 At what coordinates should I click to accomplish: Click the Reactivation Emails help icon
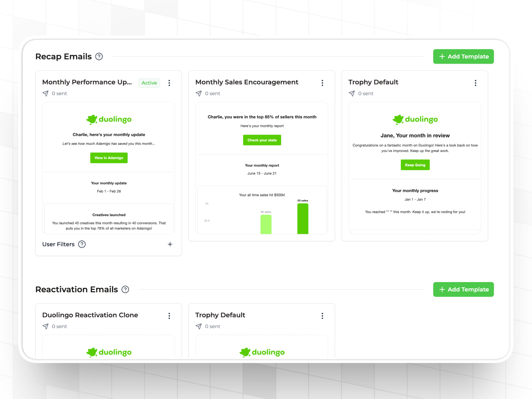click(x=125, y=290)
